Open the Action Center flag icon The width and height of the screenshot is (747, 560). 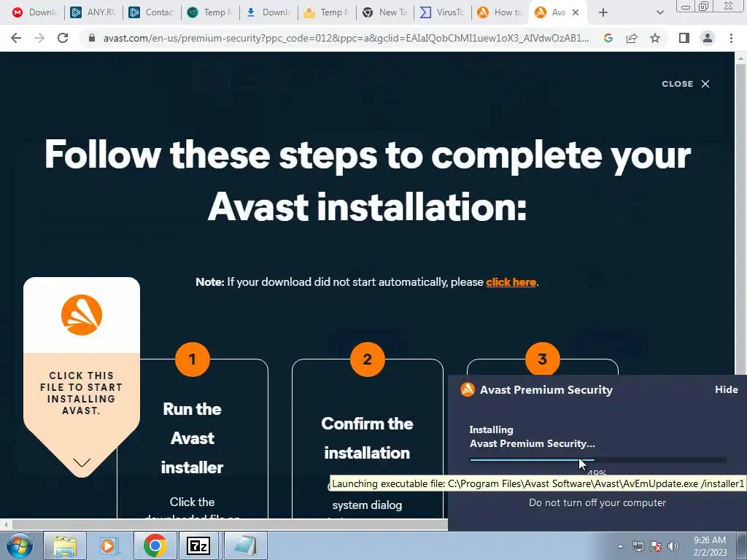(x=656, y=546)
